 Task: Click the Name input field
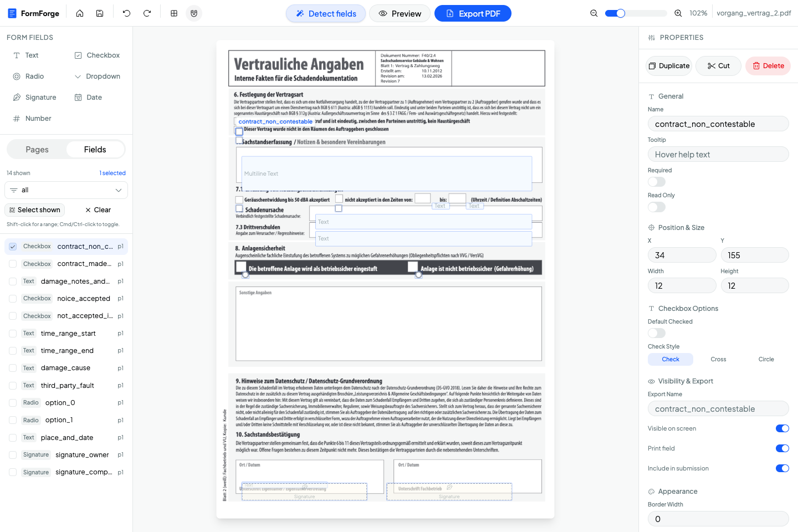pyautogui.click(x=718, y=124)
